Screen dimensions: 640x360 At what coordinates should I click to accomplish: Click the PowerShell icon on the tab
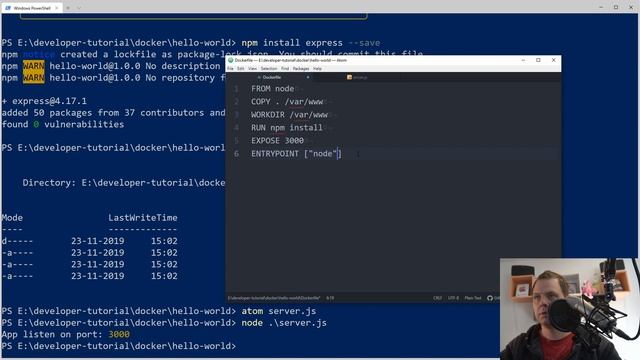point(8,8)
